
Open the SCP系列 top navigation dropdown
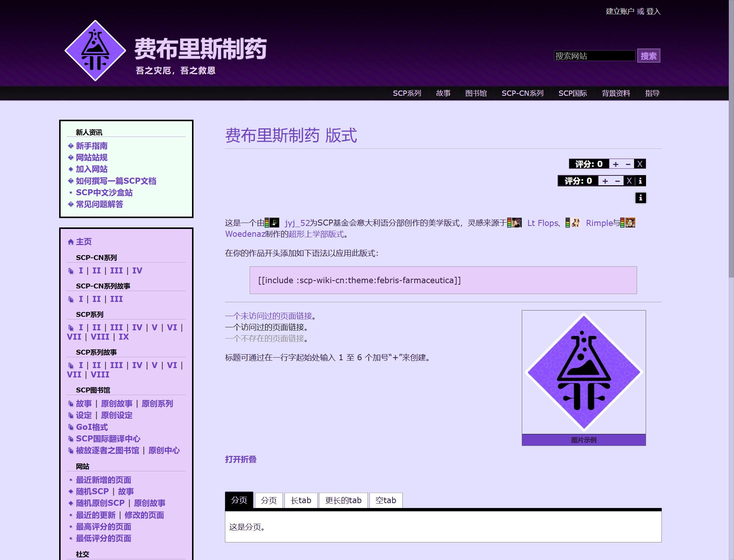coord(407,93)
